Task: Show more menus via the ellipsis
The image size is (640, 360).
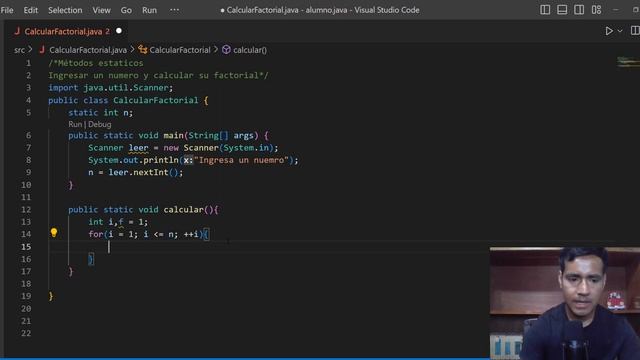Action: coord(174,10)
